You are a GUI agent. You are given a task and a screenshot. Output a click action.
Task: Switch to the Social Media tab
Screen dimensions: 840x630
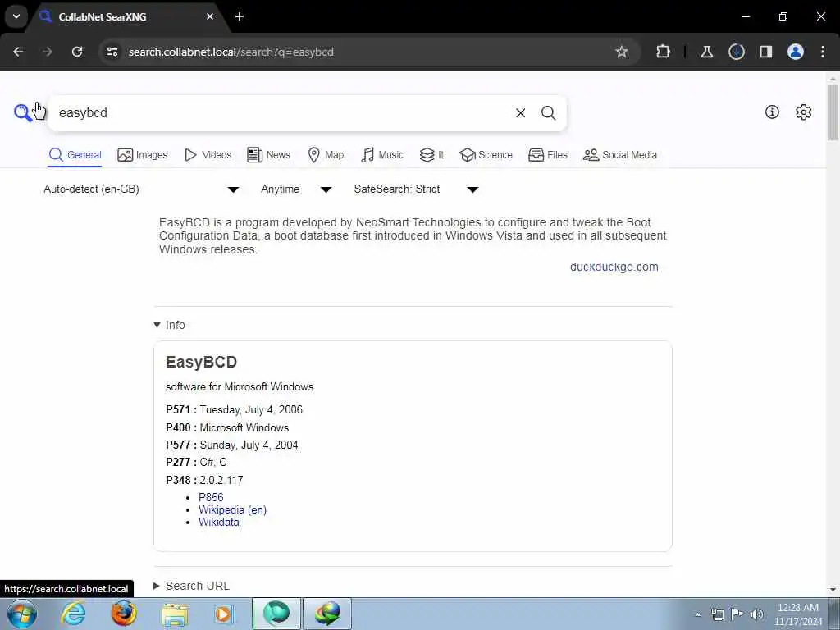point(620,155)
